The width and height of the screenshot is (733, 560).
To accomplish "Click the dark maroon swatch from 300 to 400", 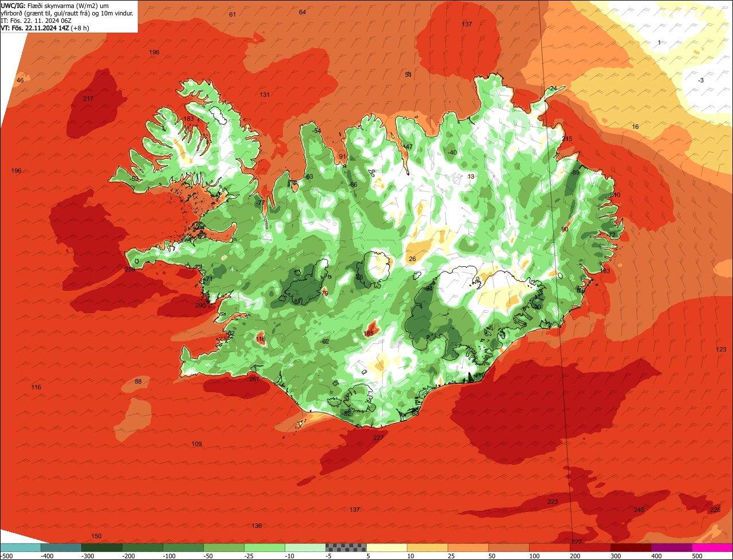I will click(x=630, y=547).
